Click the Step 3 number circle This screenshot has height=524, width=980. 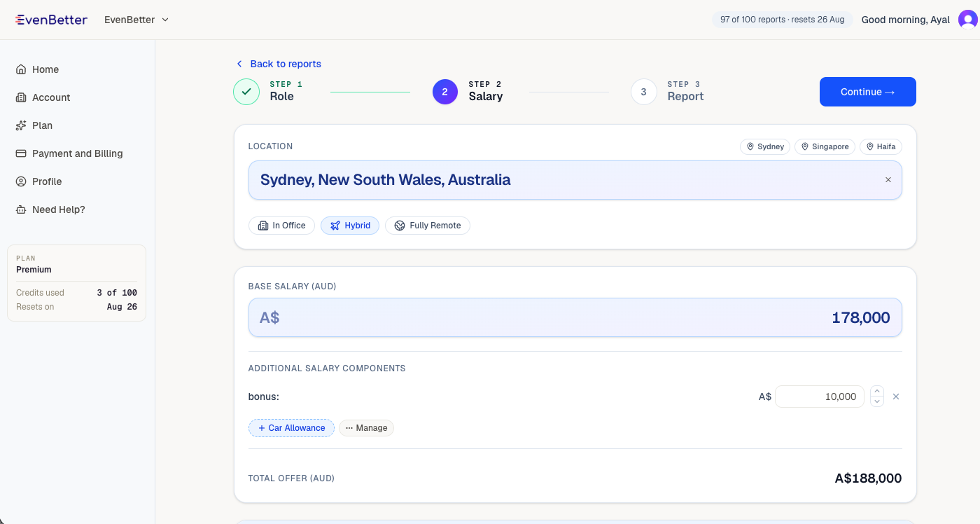pyautogui.click(x=643, y=92)
